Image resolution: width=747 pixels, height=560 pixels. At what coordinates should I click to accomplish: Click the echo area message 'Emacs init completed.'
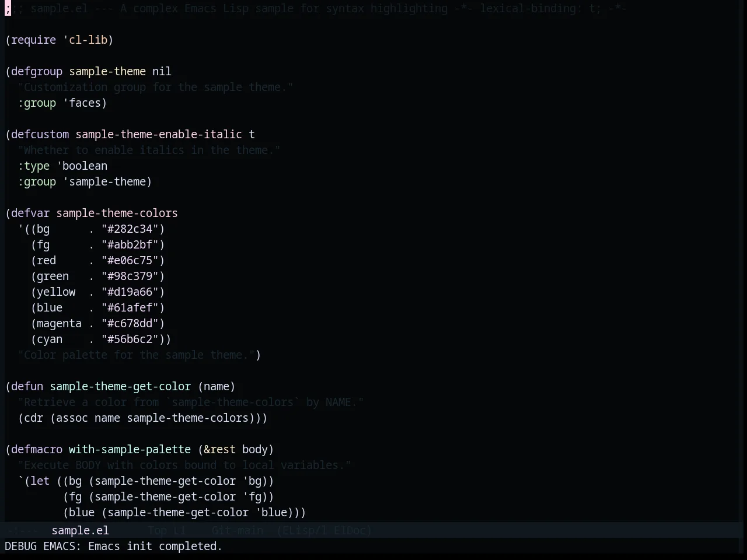[x=155, y=546]
